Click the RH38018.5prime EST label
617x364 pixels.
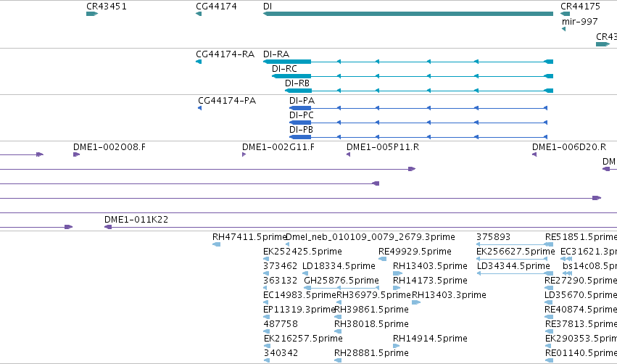[x=371, y=324]
